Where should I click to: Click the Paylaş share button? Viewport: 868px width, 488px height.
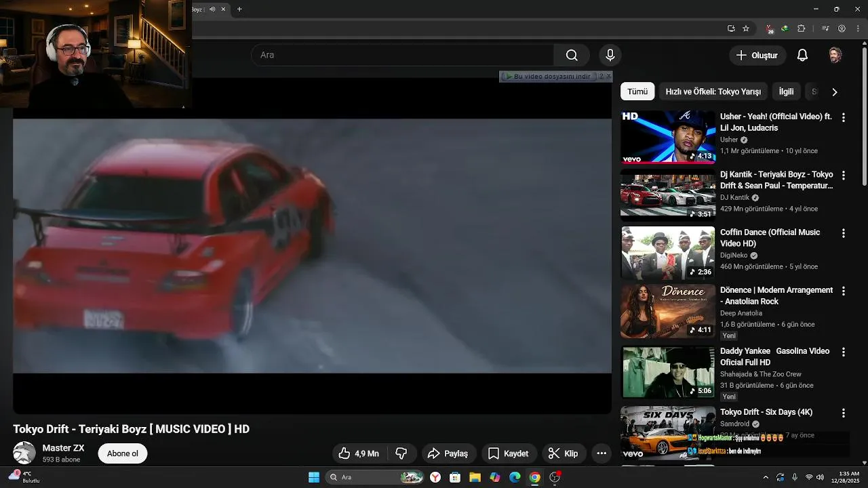(449, 453)
